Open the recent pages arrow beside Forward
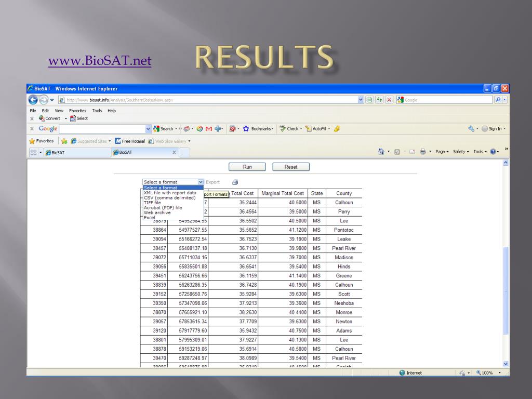Image resolution: width=532 pixels, height=399 pixels. [x=52, y=100]
